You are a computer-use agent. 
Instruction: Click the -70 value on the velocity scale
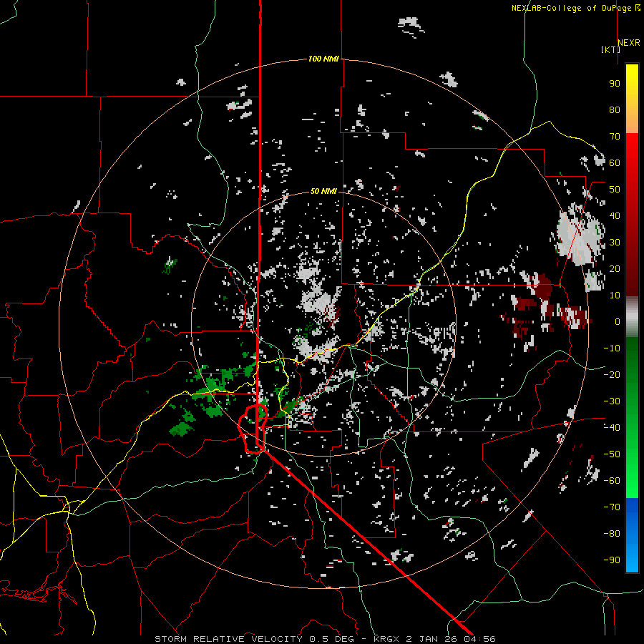(x=612, y=507)
